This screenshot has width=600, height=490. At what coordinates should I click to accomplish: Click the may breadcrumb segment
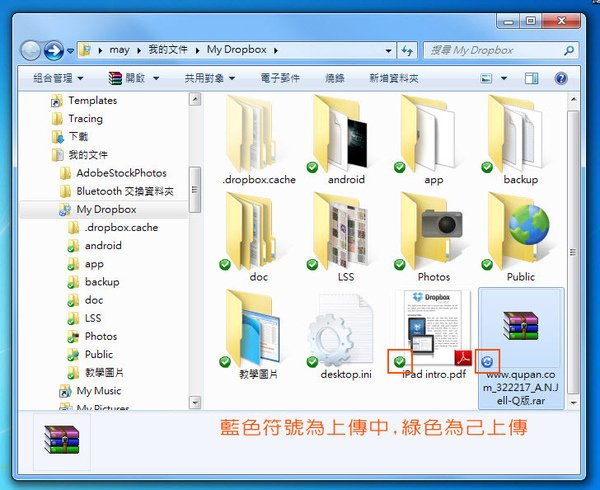(x=119, y=50)
